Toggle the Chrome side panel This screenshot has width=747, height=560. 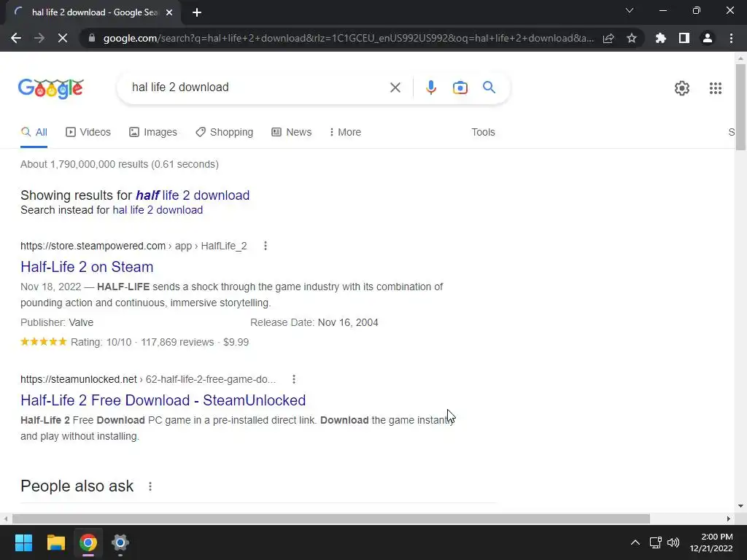tap(684, 38)
